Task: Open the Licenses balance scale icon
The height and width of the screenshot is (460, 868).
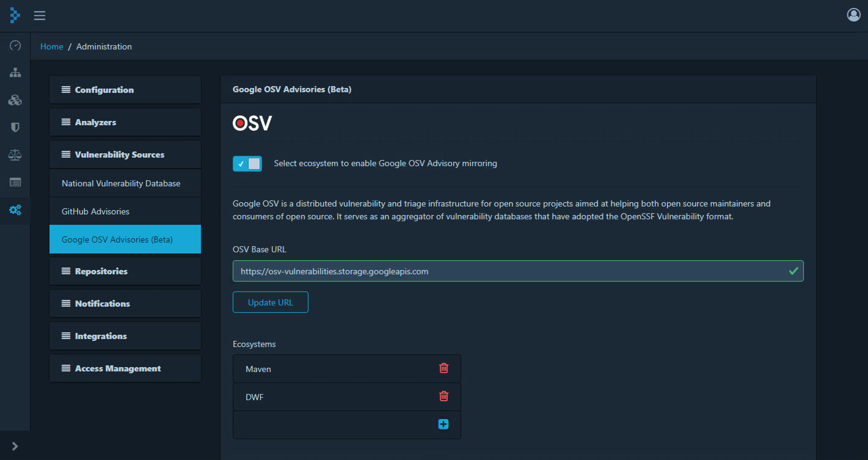Action: tap(15, 155)
